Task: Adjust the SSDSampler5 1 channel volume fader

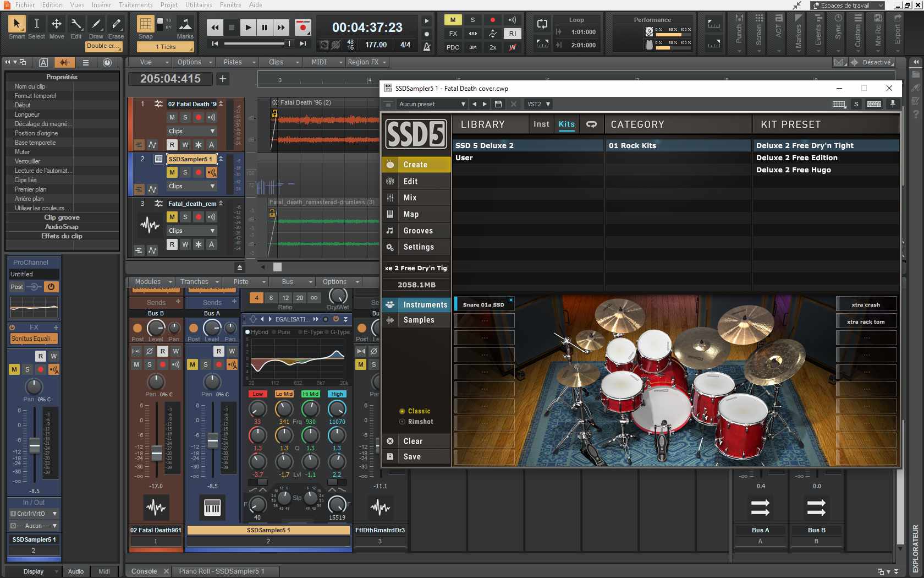Action: coord(213,440)
